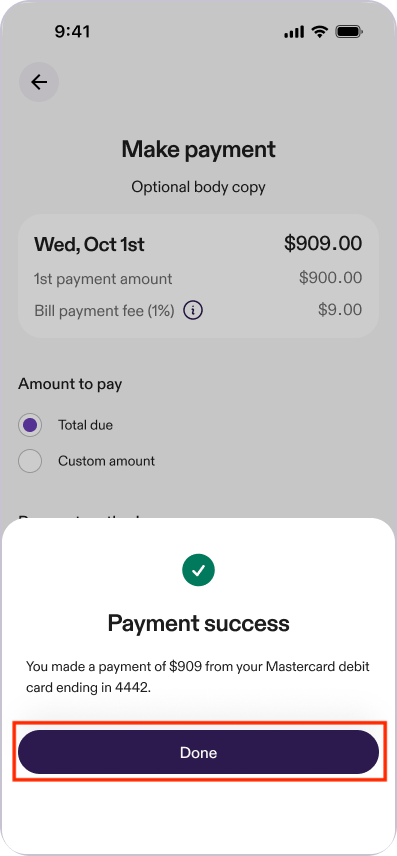This screenshot has width=397, height=856.
Task: Select the Total due radio button
Action: pos(30,425)
